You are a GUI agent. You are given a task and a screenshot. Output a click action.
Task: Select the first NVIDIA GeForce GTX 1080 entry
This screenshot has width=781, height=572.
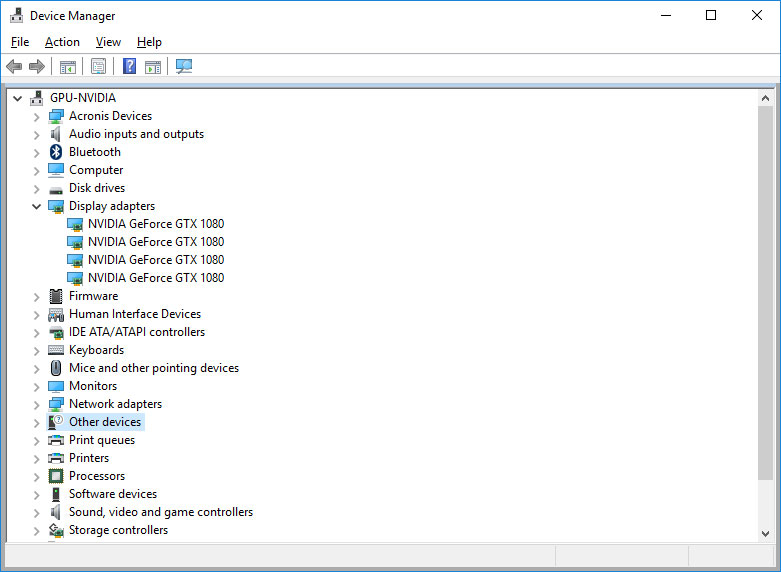(156, 224)
